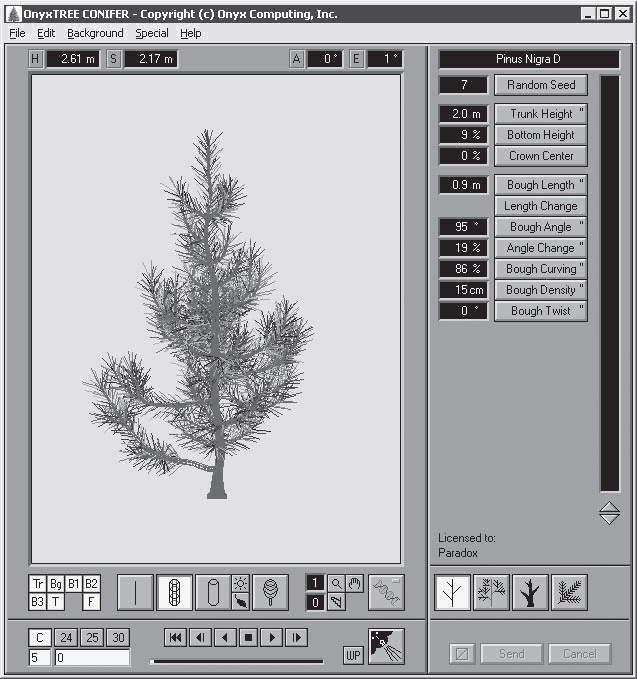Open the DNA helix icon button
637x679 pixels.
[386, 592]
